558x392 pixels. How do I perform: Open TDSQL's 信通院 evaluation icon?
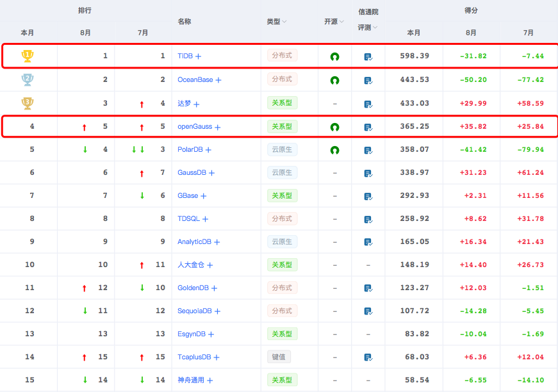click(x=368, y=220)
